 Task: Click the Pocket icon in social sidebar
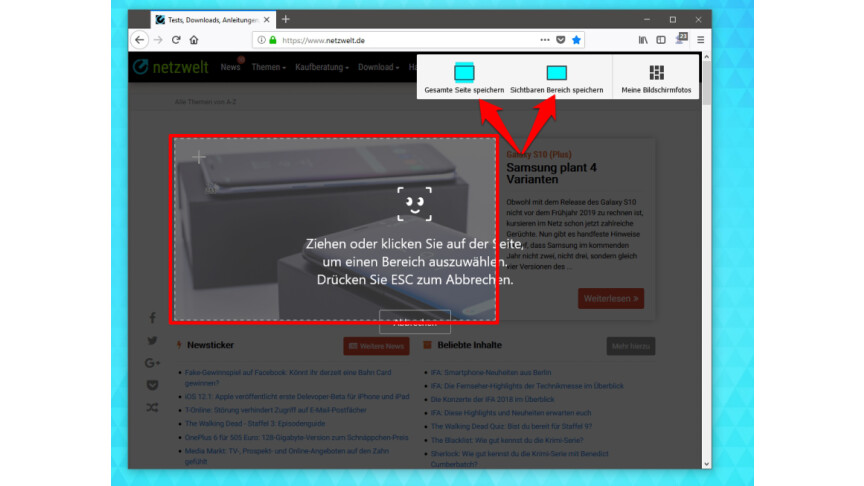(x=153, y=385)
